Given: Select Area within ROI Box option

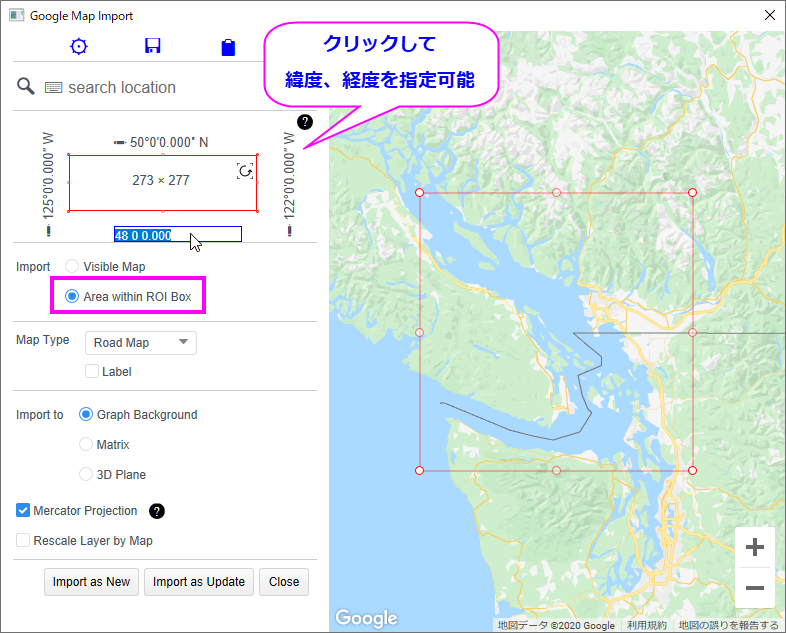Looking at the screenshot, I should (72, 296).
